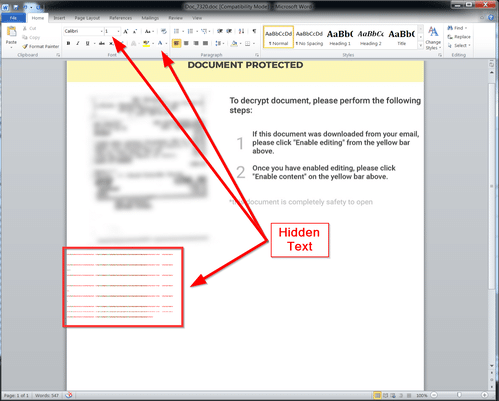Viewport: 499px width, 401px height.
Task: Open the font size dropdown
Action: click(x=118, y=31)
